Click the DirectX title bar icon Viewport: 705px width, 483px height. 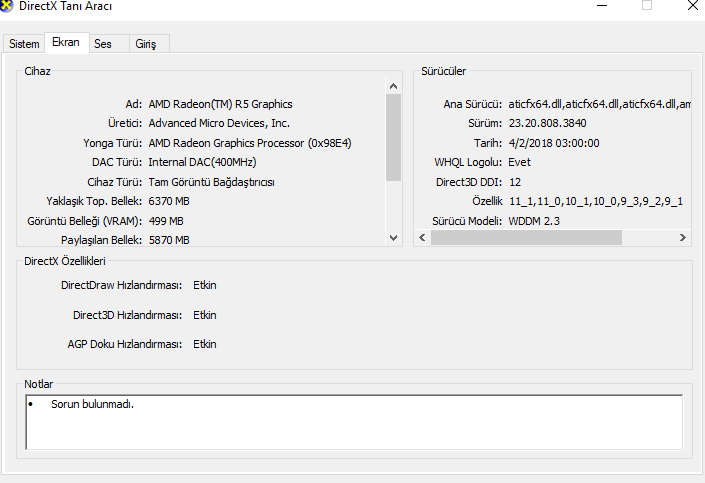point(6,5)
